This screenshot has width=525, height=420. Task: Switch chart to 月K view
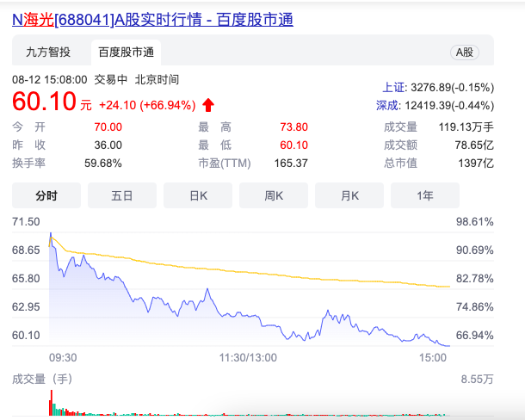[x=349, y=195]
